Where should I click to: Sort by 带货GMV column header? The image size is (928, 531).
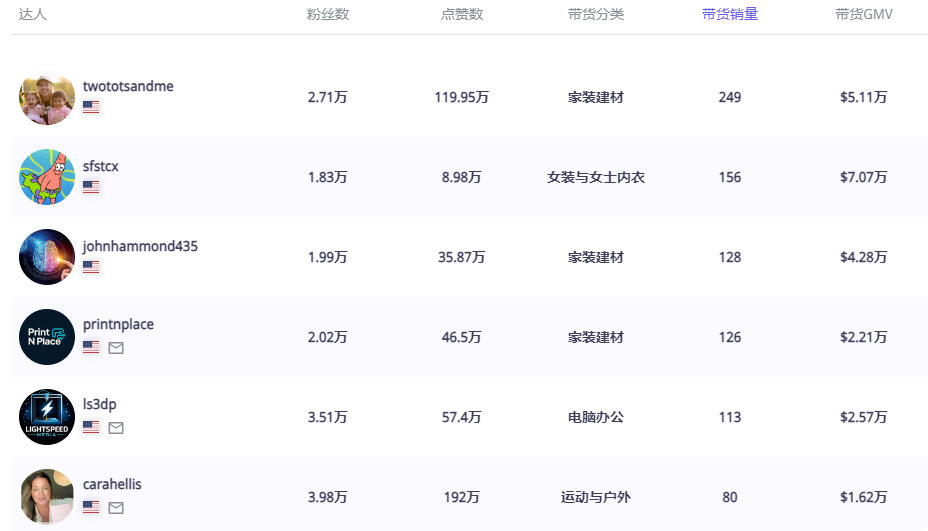click(863, 14)
